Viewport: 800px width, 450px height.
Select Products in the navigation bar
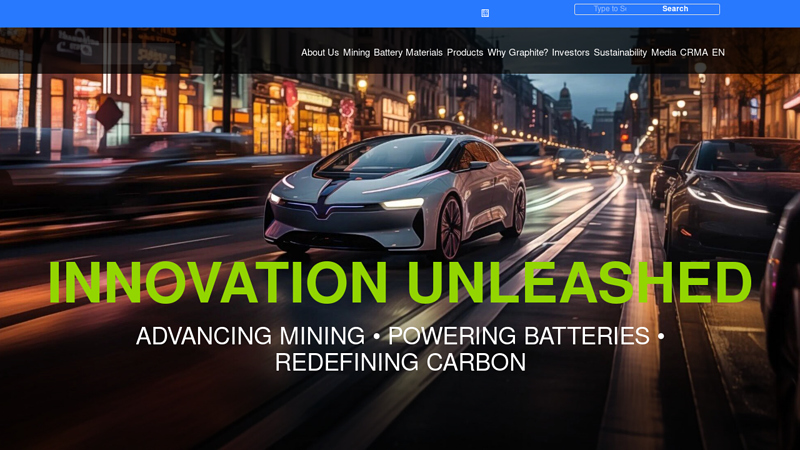[x=465, y=53]
